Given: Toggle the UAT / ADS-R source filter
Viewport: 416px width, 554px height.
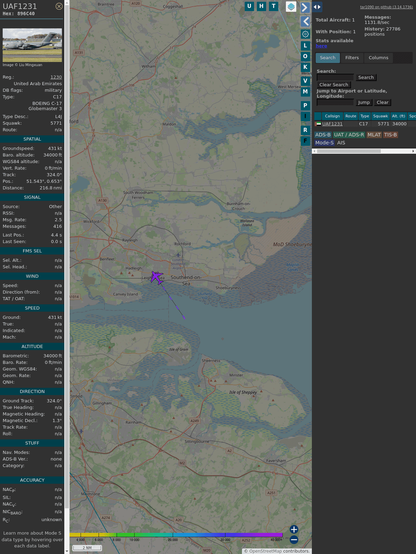Looking at the screenshot, I should pyautogui.click(x=348, y=135).
